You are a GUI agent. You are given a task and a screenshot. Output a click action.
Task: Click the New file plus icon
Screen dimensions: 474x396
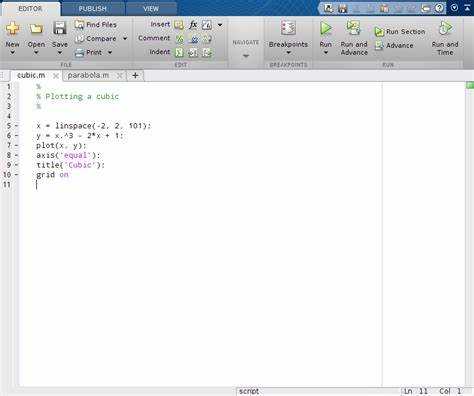click(12, 28)
